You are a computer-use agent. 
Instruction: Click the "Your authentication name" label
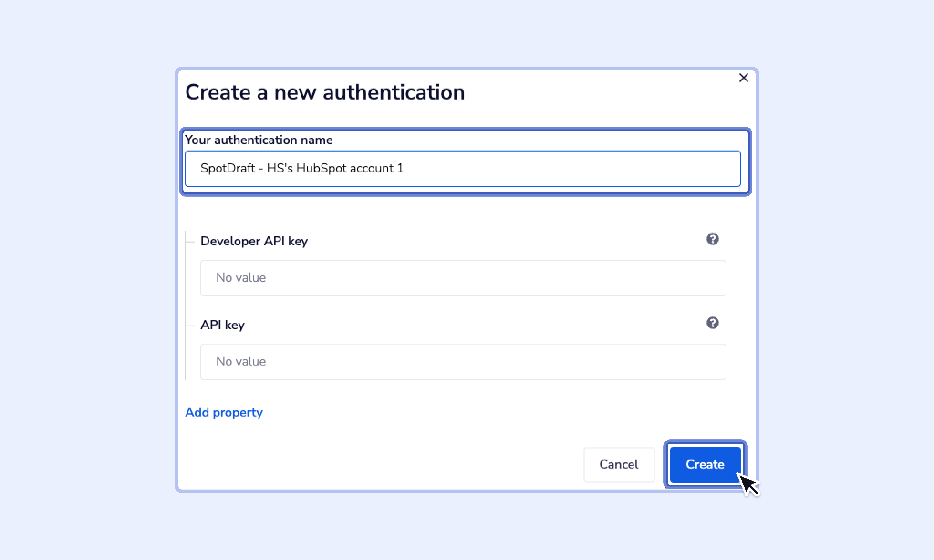[x=259, y=140]
